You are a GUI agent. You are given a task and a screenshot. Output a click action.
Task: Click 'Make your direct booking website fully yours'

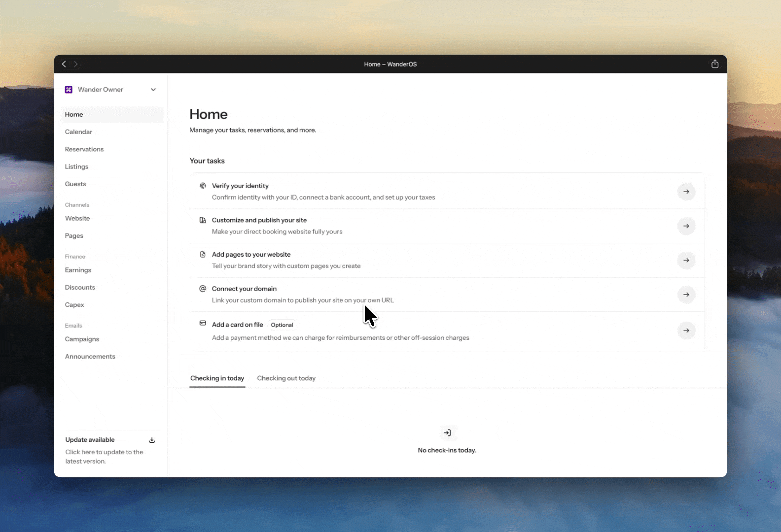[277, 232]
